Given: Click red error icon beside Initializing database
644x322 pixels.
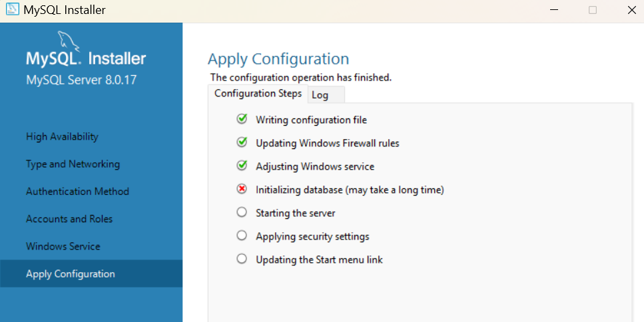Looking at the screenshot, I should [242, 189].
